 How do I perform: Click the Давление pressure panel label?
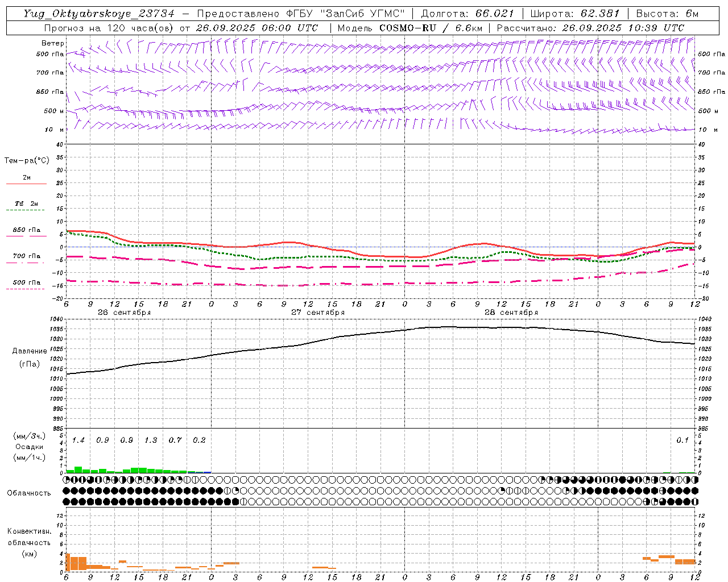coord(30,351)
